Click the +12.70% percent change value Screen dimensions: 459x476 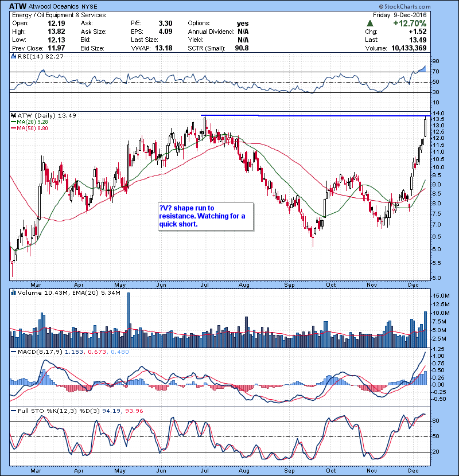tap(410, 24)
